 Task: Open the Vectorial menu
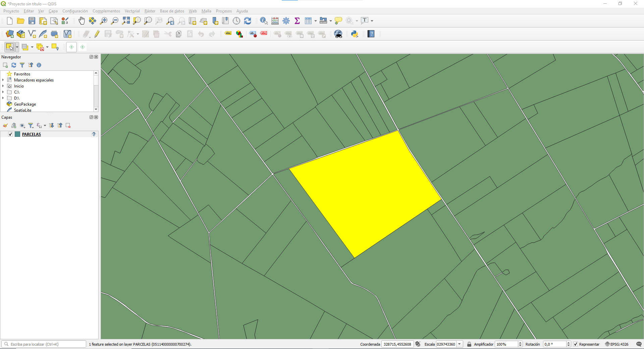tap(132, 11)
